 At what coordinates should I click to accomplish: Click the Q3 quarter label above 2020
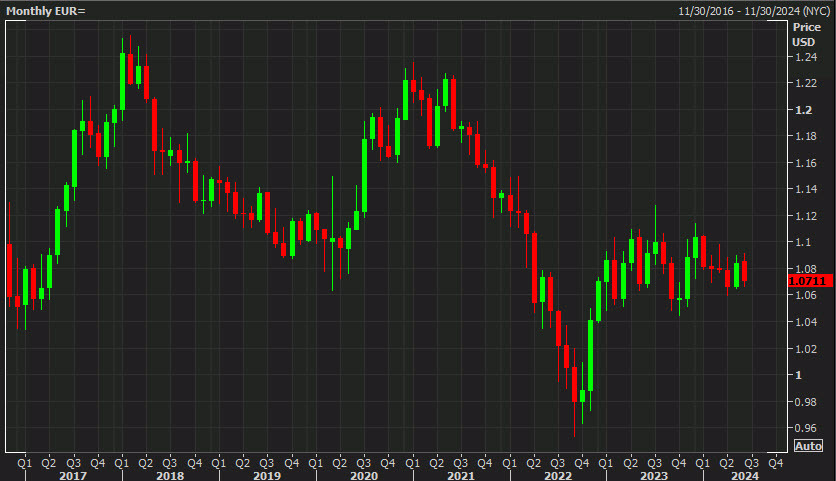click(x=364, y=463)
